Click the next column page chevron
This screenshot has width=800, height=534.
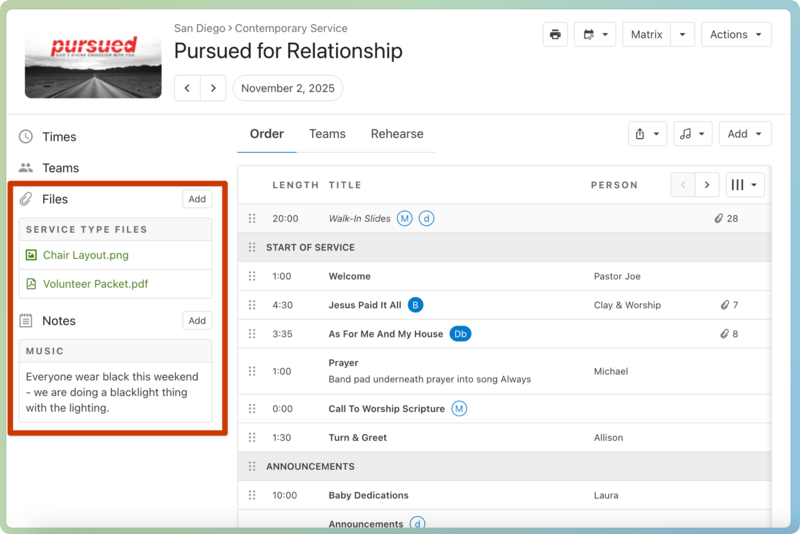tap(707, 185)
